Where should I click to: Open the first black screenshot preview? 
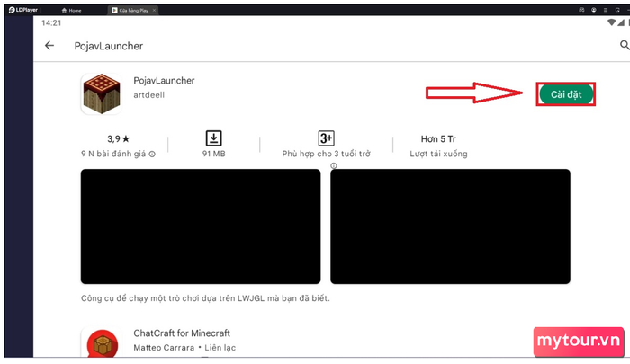click(x=201, y=226)
